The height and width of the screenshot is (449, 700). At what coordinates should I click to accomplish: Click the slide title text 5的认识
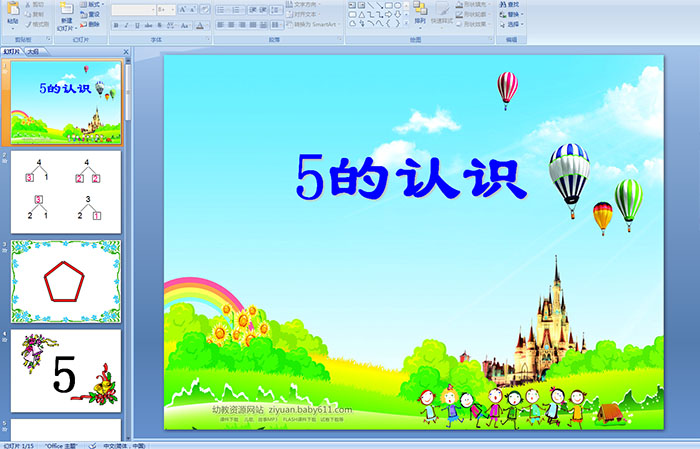[x=411, y=177]
